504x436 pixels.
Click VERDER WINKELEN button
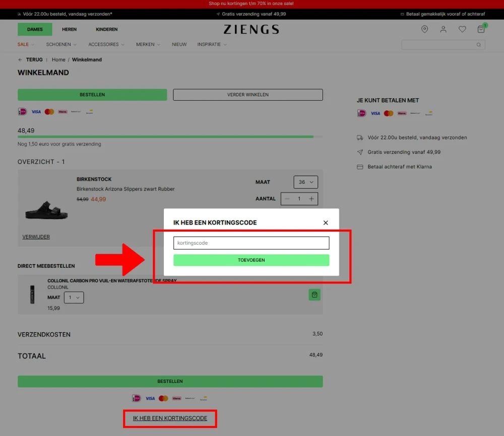(x=248, y=95)
